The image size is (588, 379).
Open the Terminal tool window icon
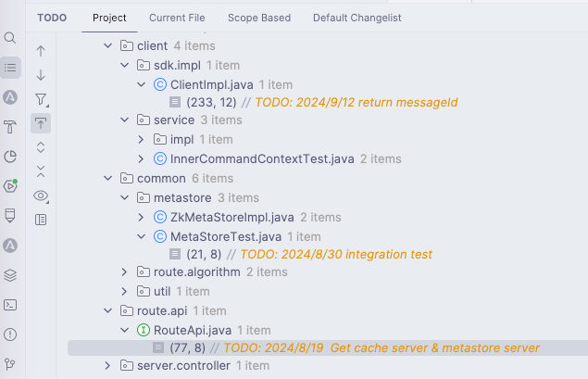(x=11, y=304)
